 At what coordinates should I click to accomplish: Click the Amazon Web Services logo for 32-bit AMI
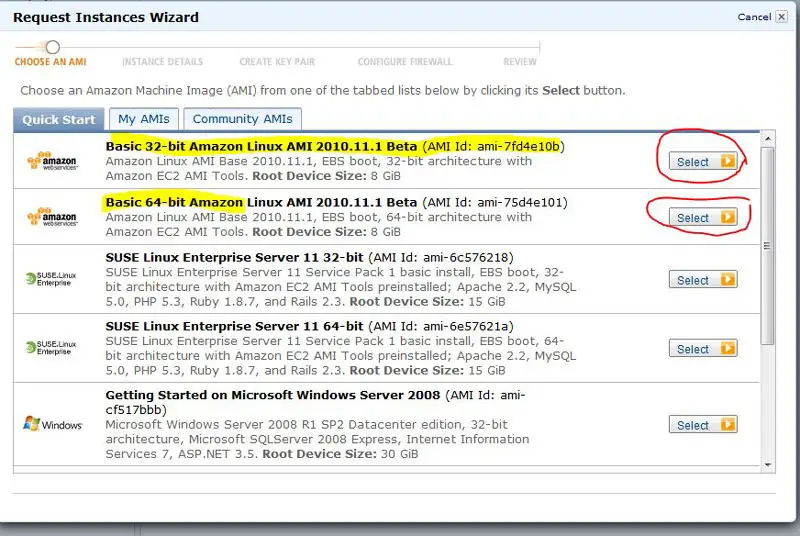point(52,161)
